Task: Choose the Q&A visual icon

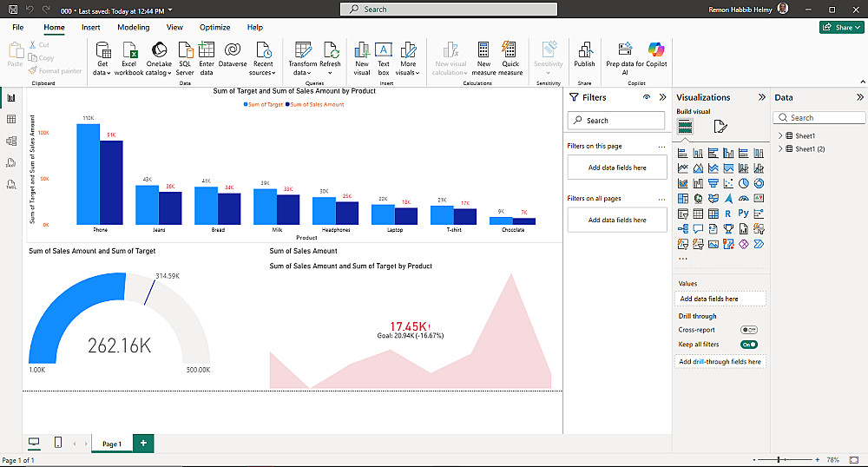Action: tap(699, 228)
